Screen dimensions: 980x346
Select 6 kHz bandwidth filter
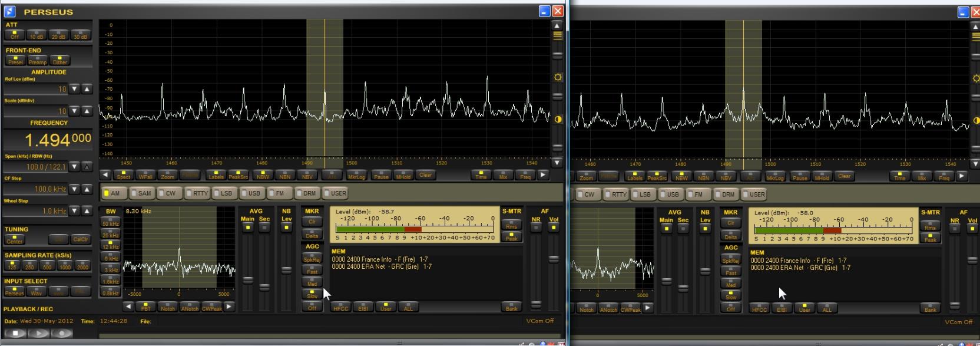click(111, 258)
